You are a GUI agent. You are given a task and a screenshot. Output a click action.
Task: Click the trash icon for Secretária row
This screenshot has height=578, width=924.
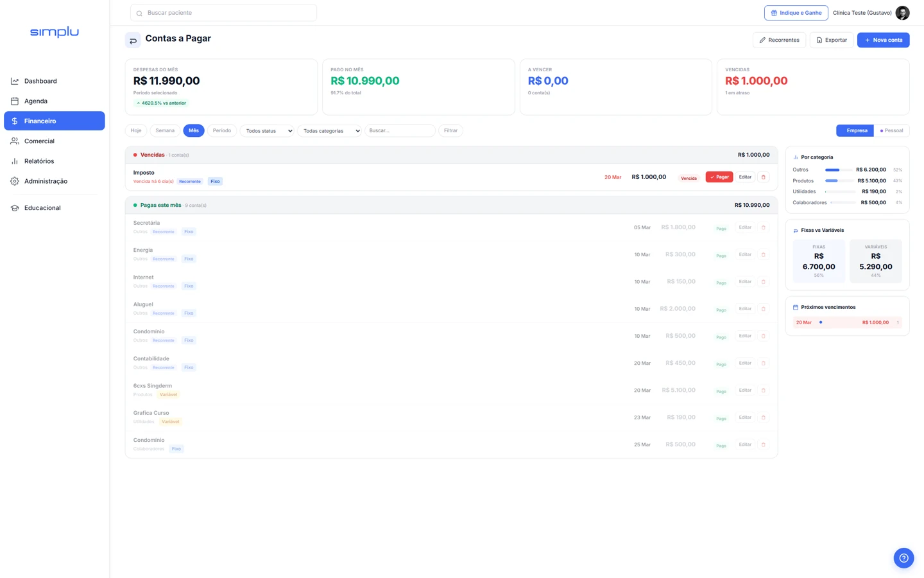click(x=763, y=227)
